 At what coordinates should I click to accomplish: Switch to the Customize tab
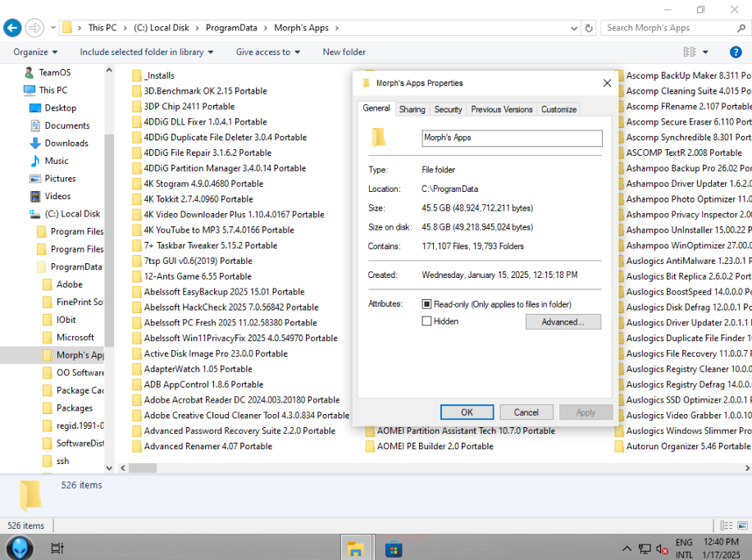[558, 109]
